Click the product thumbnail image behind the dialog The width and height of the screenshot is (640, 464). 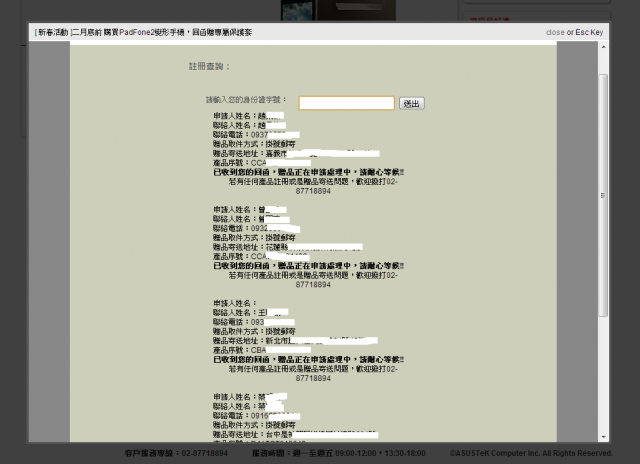(338, 10)
